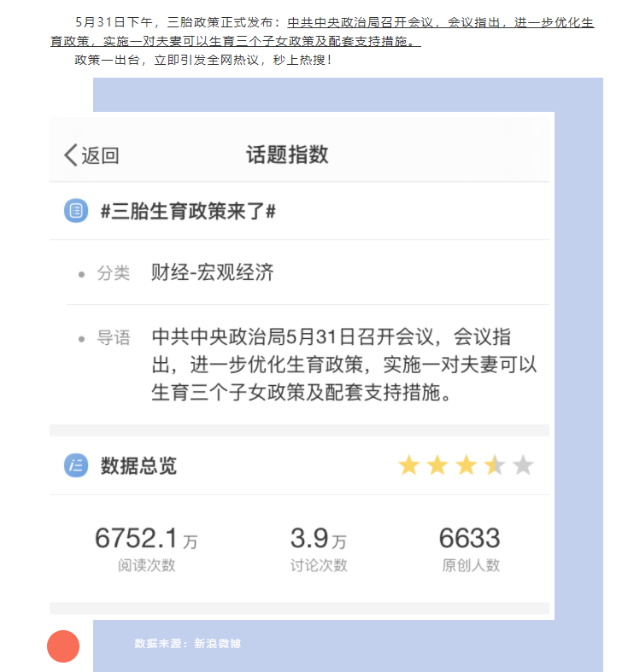Screen dimensions: 628x672
Task: Tap the back chevron arrow
Action: 71,155
